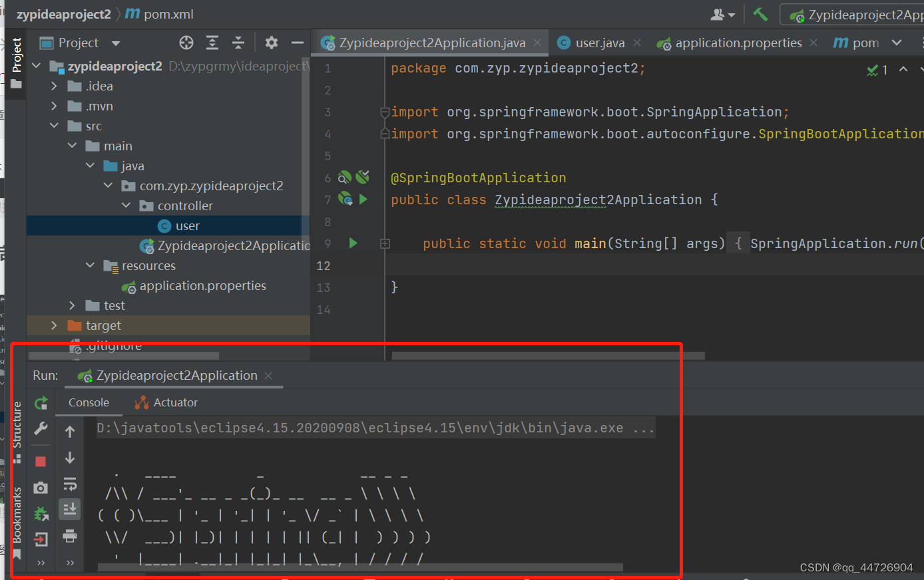Open the Structure side tool button
This screenshot has height=580, width=924.
[17, 431]
